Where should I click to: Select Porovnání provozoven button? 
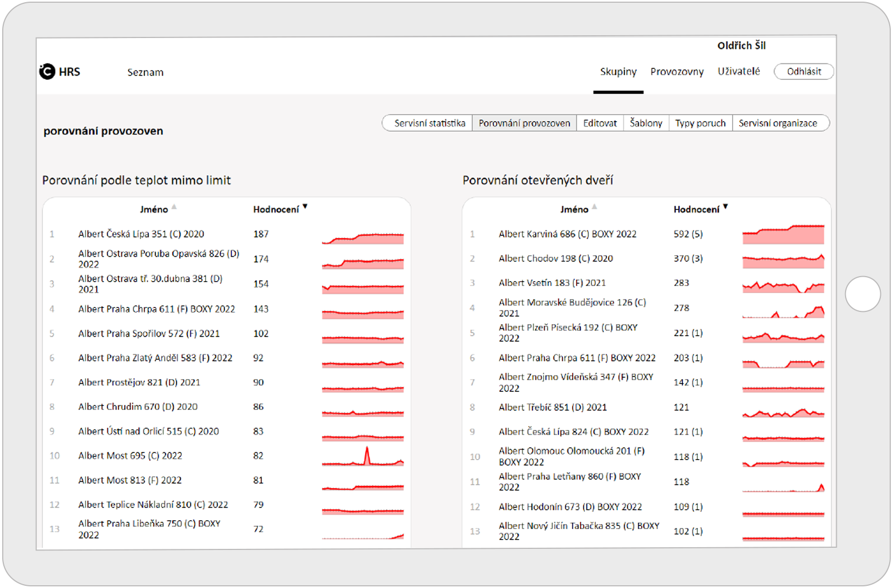tap(524, 123)
